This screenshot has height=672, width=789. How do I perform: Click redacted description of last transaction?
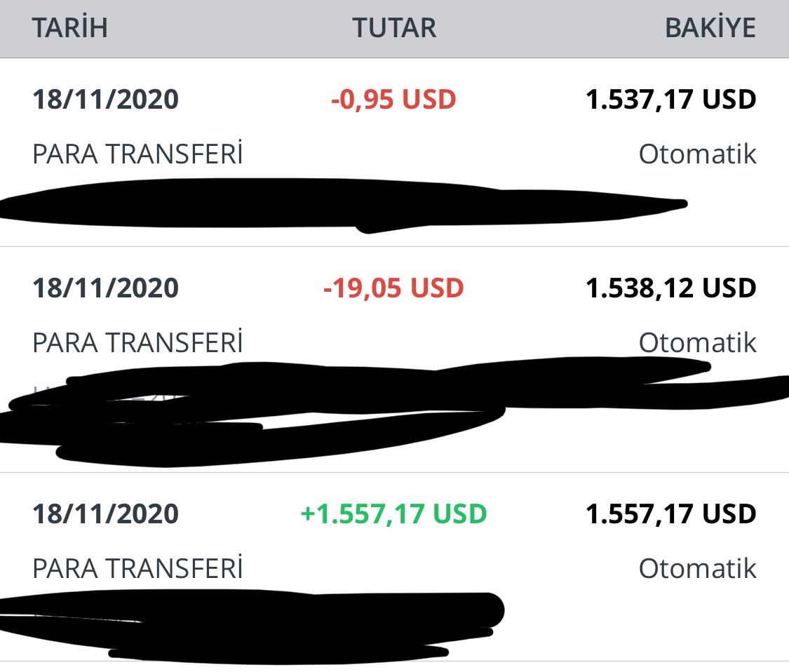click(252, 626)
